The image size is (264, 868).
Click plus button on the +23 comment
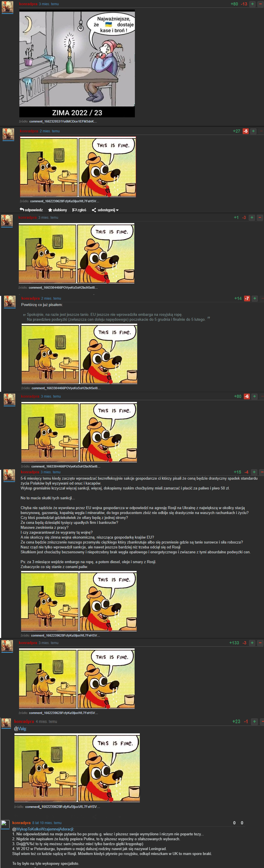coord(254,721)
